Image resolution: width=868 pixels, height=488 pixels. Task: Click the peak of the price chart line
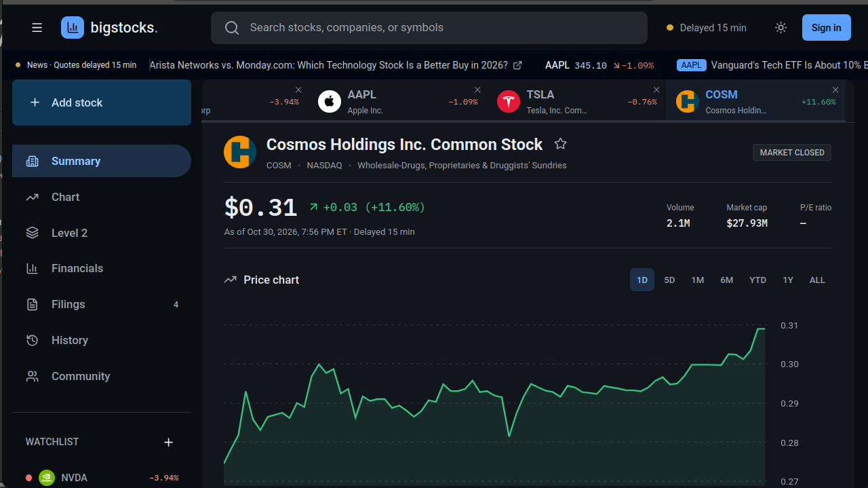[761, 329]
